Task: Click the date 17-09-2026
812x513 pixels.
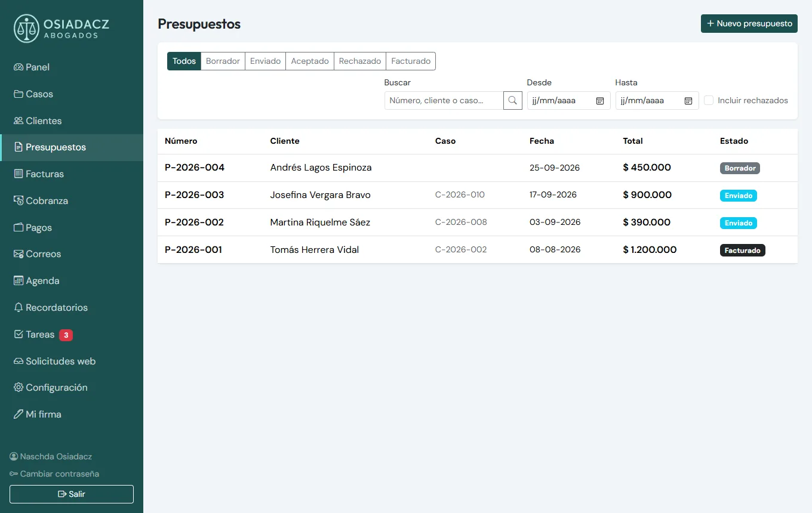Action: 553,195
